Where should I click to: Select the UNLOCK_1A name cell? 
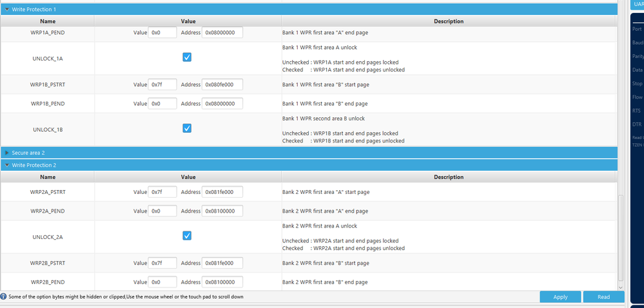point(48,59)
